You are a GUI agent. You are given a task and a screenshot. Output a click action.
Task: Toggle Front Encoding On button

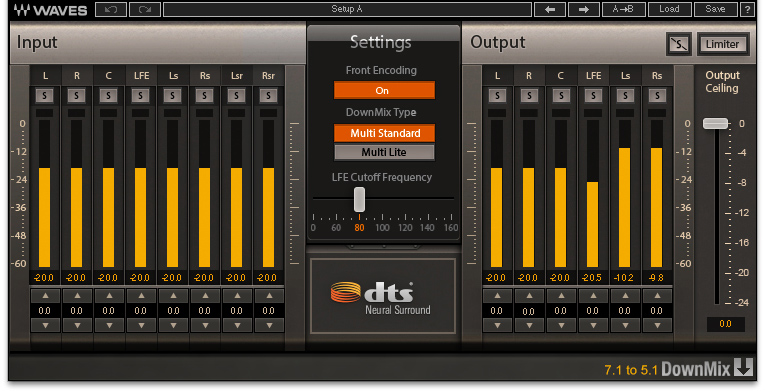pos(384,90)
